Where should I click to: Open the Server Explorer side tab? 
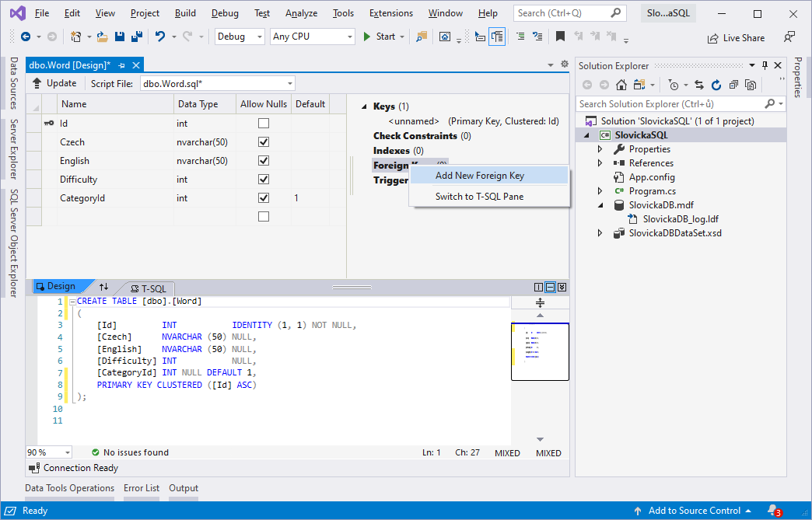click(14, 149)
